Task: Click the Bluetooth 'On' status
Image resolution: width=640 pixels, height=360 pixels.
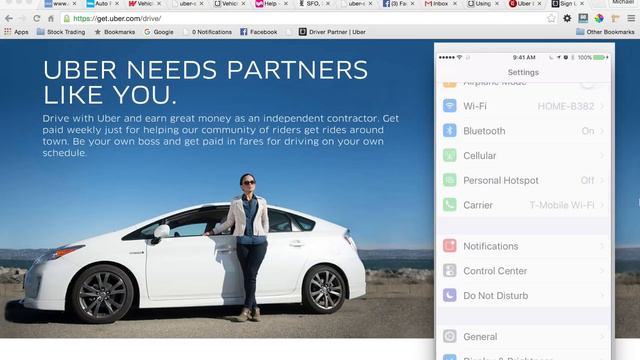Action: pos(588,131)
